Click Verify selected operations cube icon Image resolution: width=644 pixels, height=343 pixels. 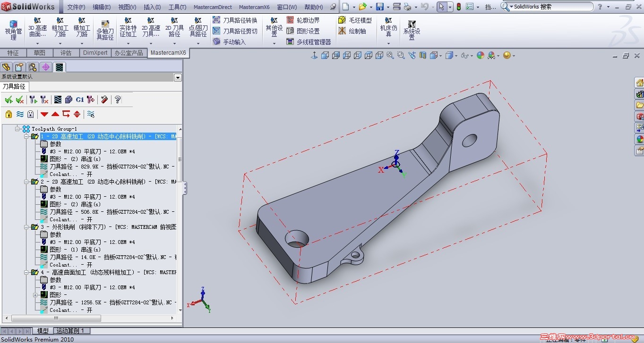pos(69,100)
